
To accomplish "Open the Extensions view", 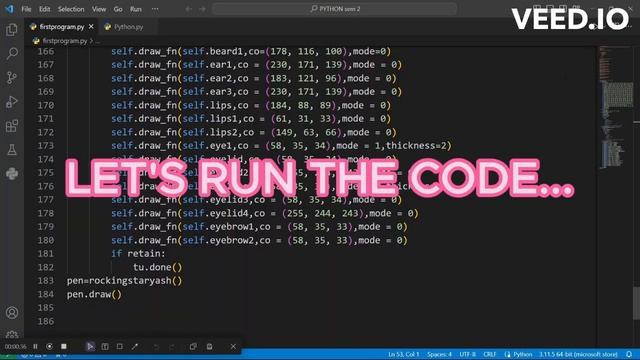I will pyautogui.click(x=12, y=126).
